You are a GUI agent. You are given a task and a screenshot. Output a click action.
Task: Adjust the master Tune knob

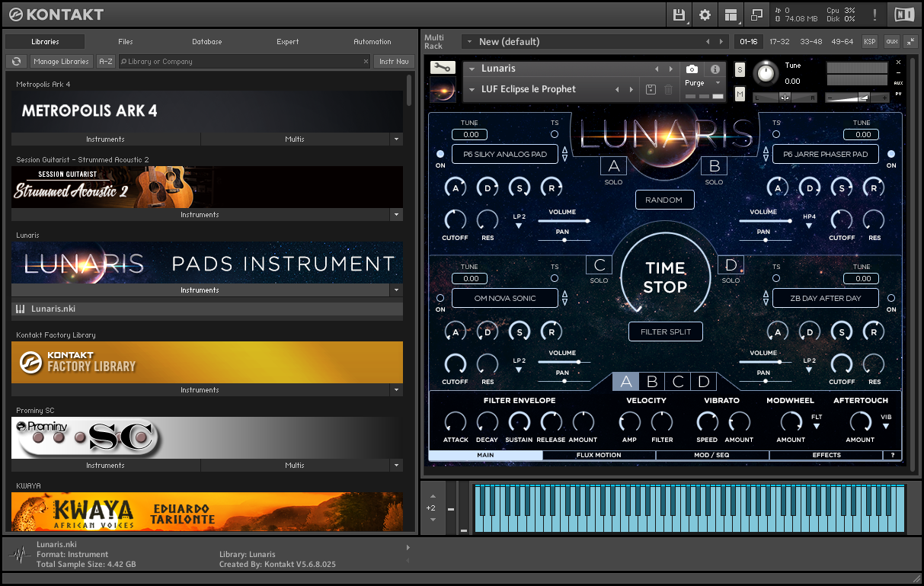pyautogui.click(x=766, y=74)
